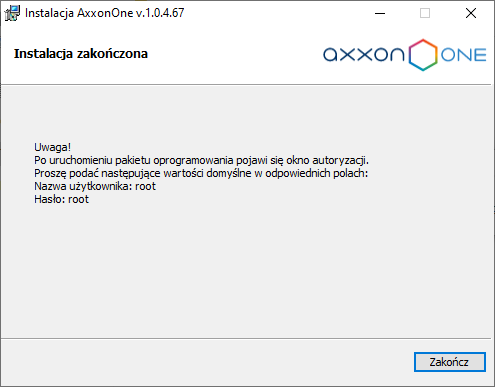
Task: Click the colorful hexagon in the AxxonOne logo
Action: point(423,55)
